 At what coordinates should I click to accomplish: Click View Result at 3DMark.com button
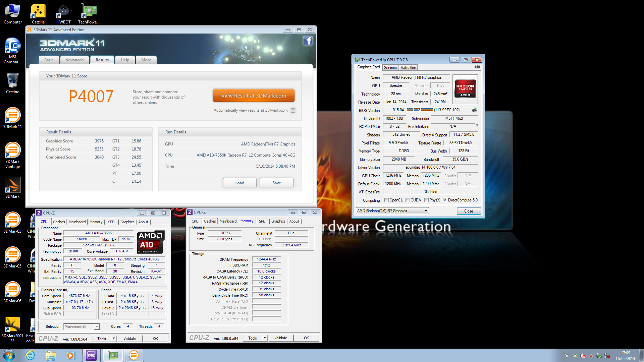(x=254, y=96)
